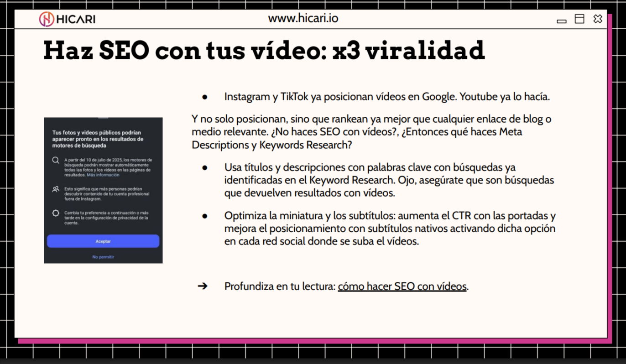
Task: Open the www.hicari.io address text
Action: (303, 19)
